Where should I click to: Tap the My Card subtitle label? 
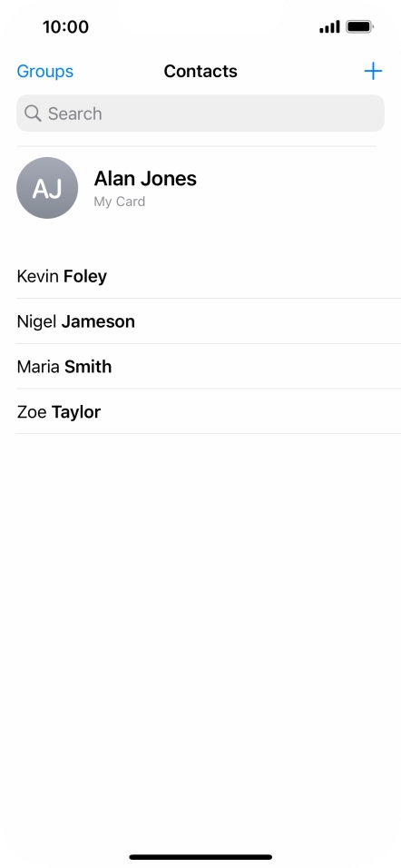pos(120,202)
